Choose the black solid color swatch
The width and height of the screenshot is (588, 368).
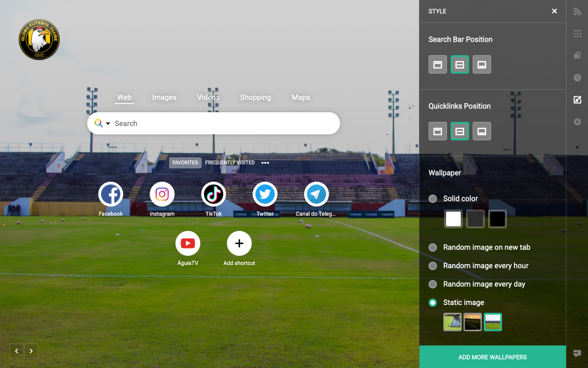point(498,219)
